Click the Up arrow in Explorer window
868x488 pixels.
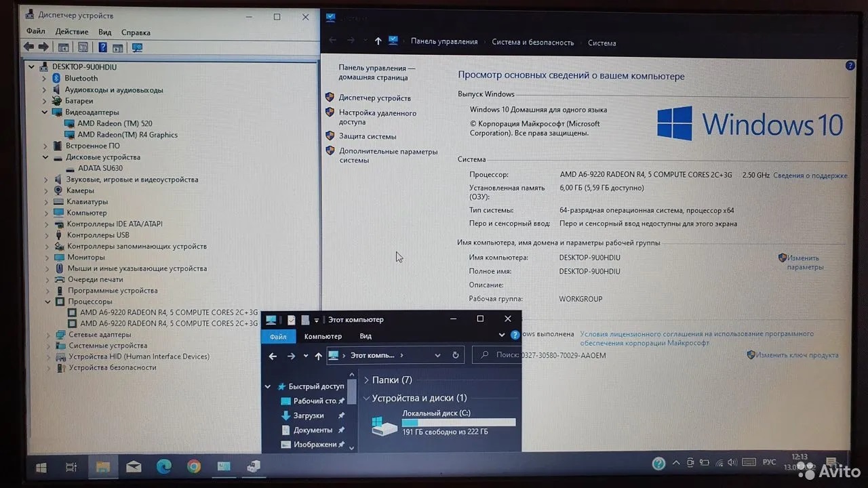(x=318, y=356)
